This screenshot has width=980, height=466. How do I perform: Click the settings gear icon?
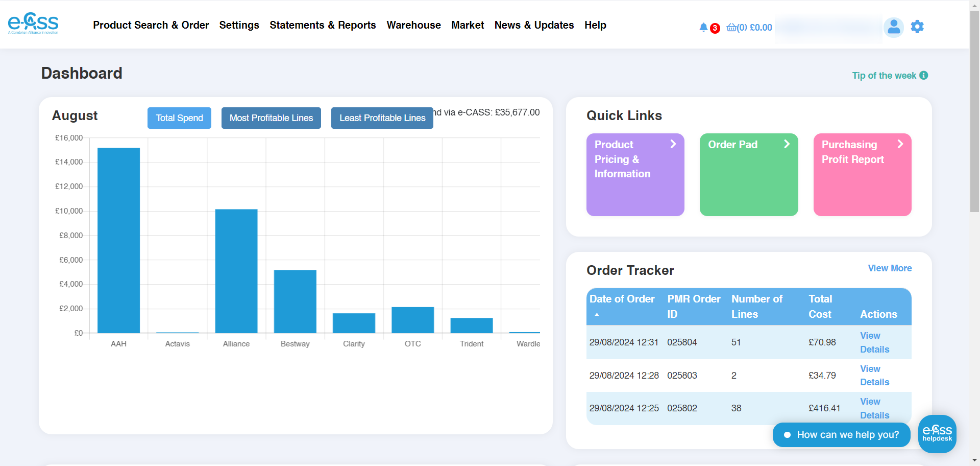point(917,27)
